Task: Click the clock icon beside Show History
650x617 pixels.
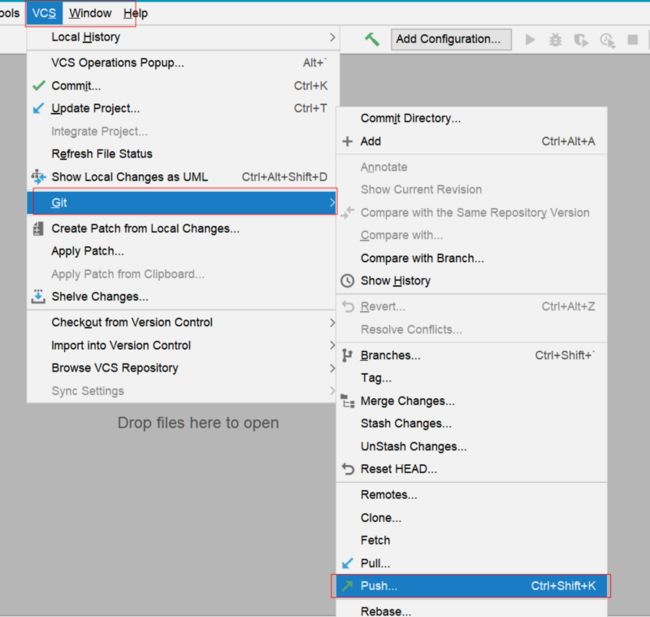Action: [x=347, y=281]
